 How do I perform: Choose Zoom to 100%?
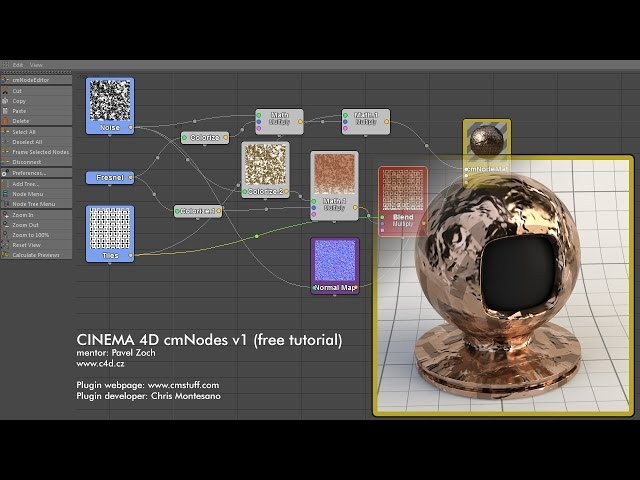(x=36, y=235)
